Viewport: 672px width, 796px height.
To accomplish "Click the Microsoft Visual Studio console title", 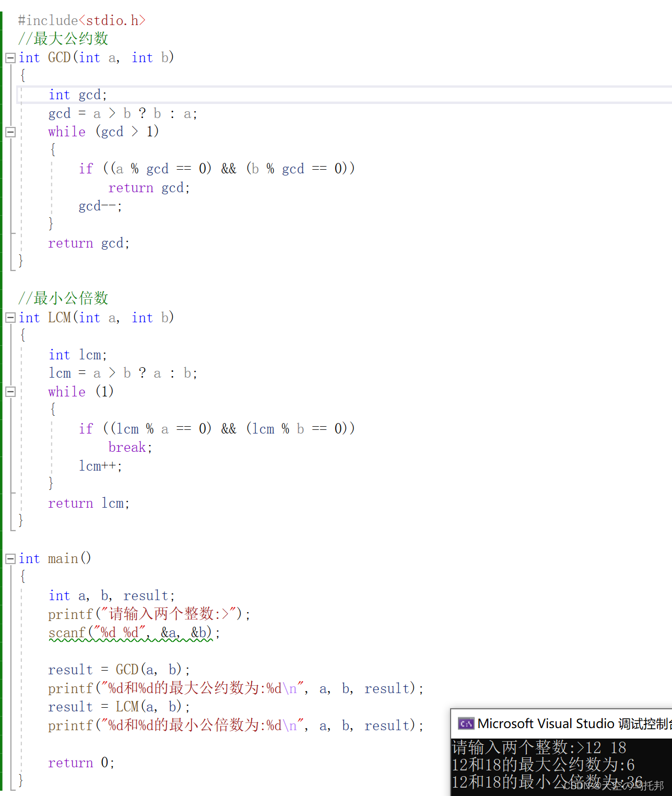I will 574,723.
